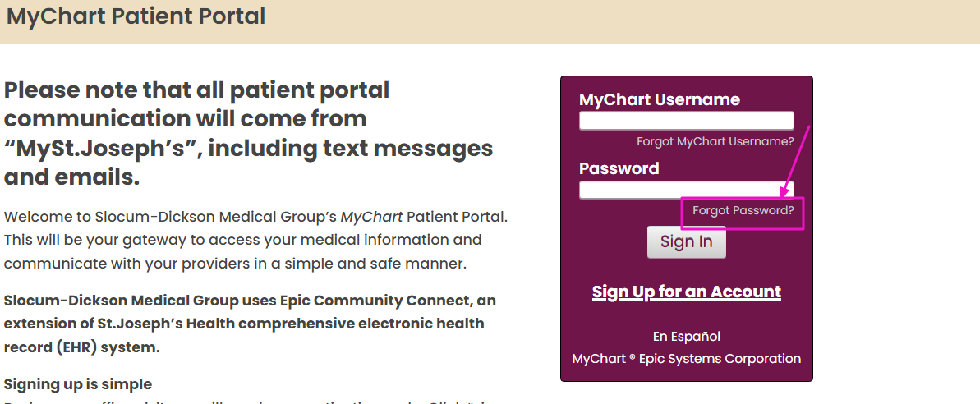This screenshot has height=404, width=980.
Task: Click the Sign In button
Action: (x=686, y=241)
